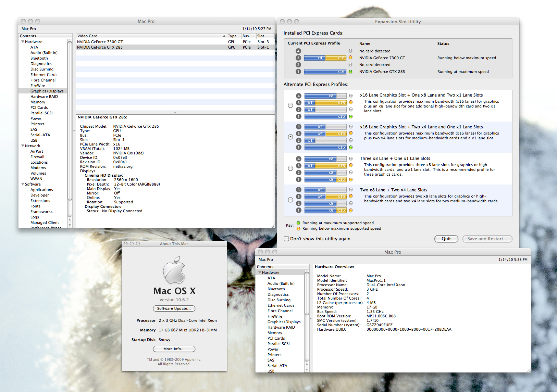Select Serial-ATA in Hardware Overview window sidebar
Image resolution: width=557 pixels, height=392 pixels.
[277, 366]
